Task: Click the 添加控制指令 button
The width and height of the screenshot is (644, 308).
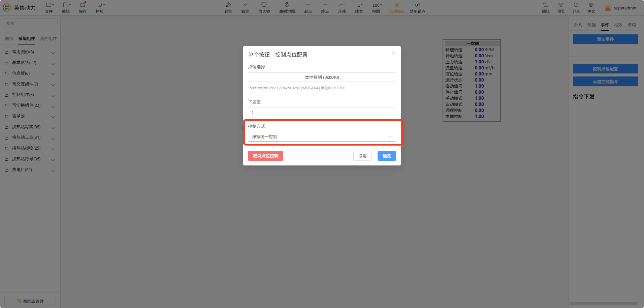Action: tap(605, 82)
